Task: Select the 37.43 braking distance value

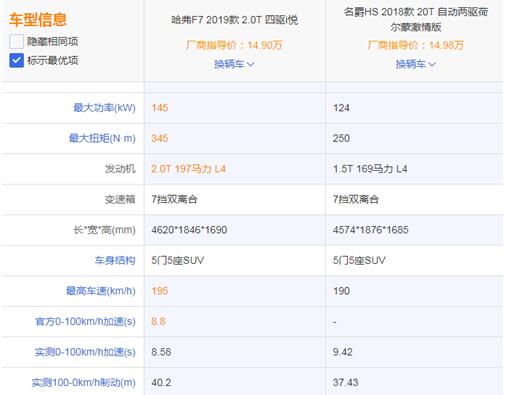Action: click(x=345, y=382)
